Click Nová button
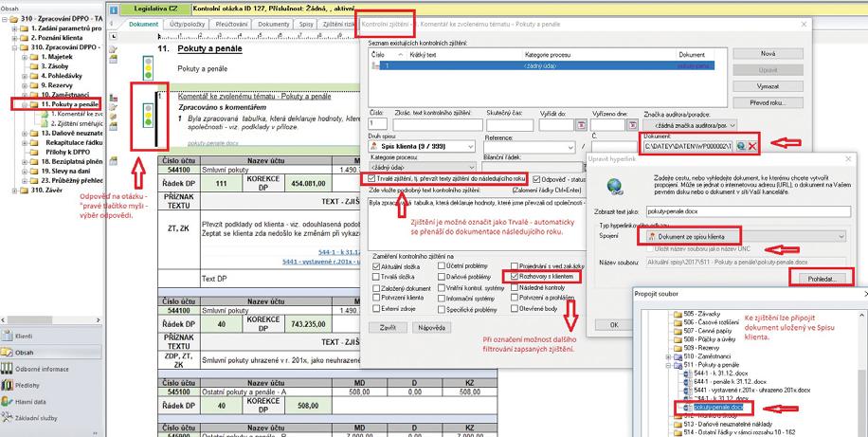 (x=768, y=54)
